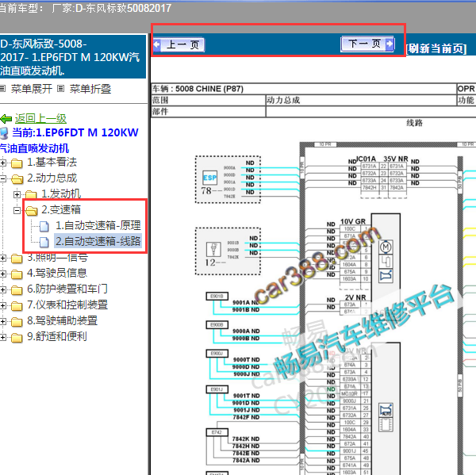Click the folder icon of 7.仪表和控制装置

click(x=17, y=306)
